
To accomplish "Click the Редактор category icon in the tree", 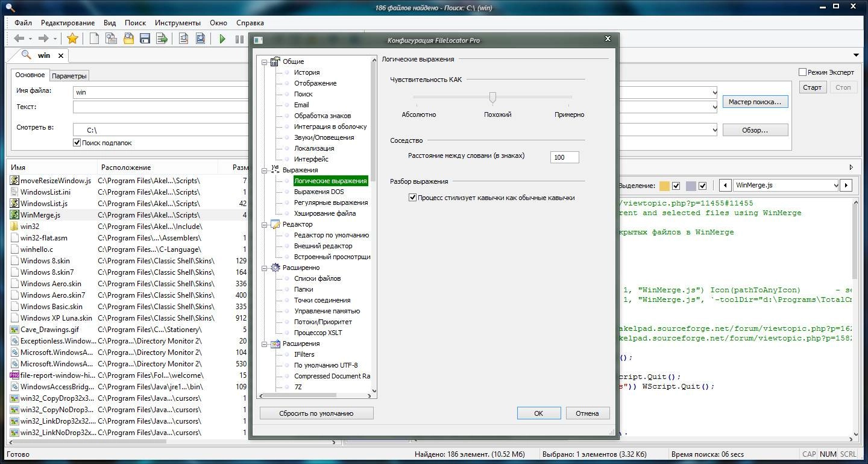I will pos(275,224).
